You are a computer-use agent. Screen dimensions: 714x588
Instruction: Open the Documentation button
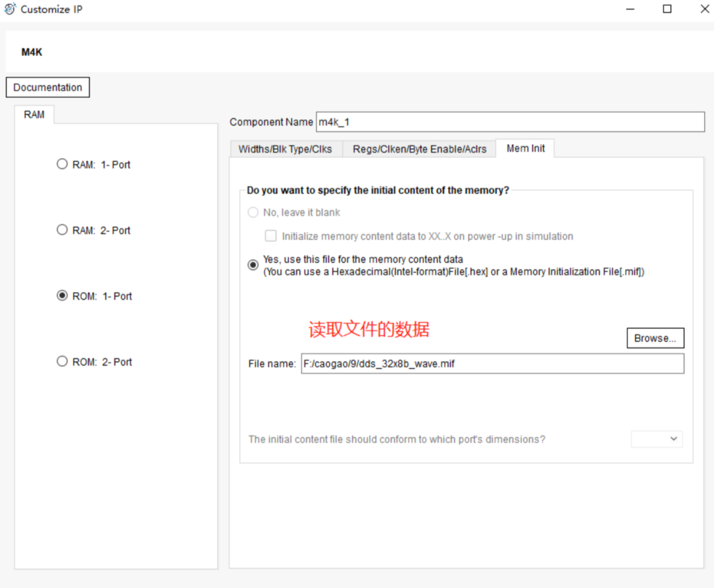(x=47, y=87)
